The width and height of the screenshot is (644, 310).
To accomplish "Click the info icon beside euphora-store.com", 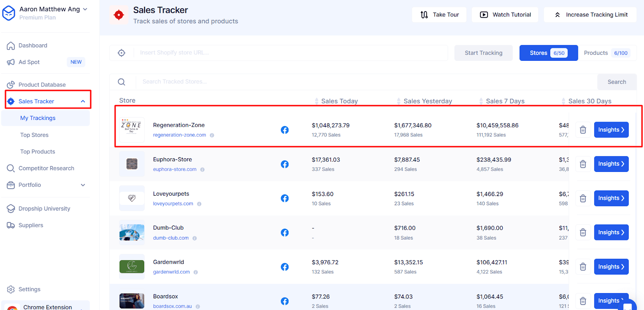I will tap(202, 169).
